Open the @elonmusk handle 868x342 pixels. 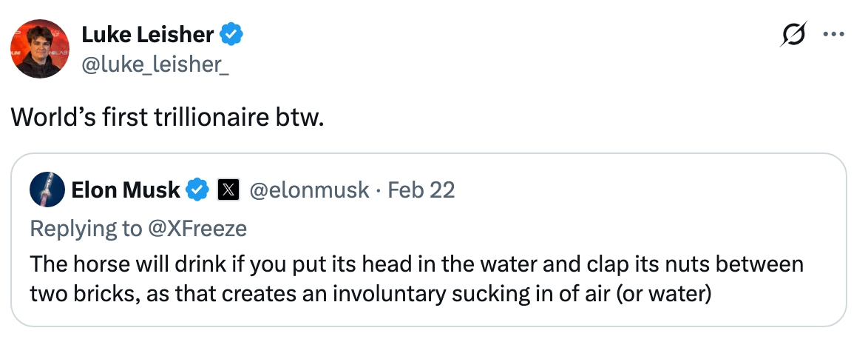point(311,190)
